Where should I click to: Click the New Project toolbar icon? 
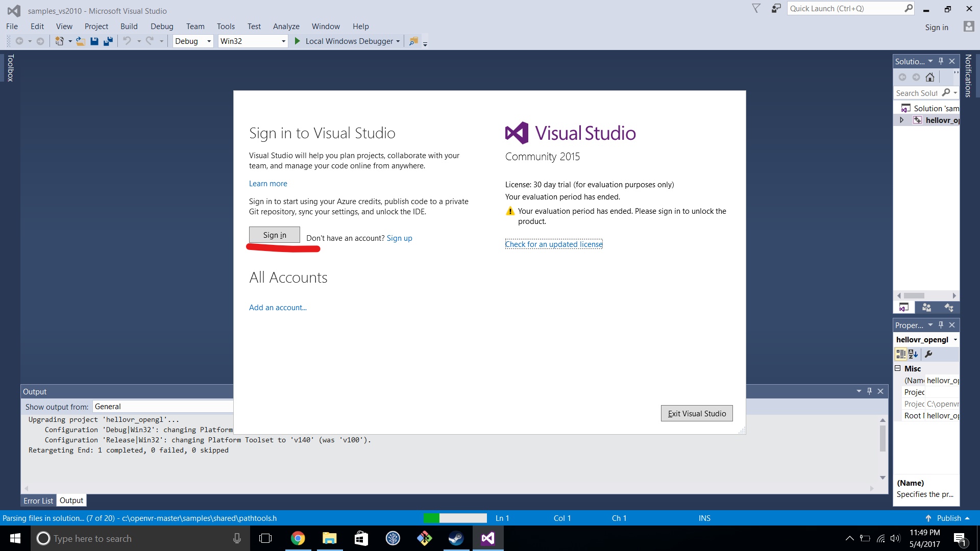pos(59,41)
